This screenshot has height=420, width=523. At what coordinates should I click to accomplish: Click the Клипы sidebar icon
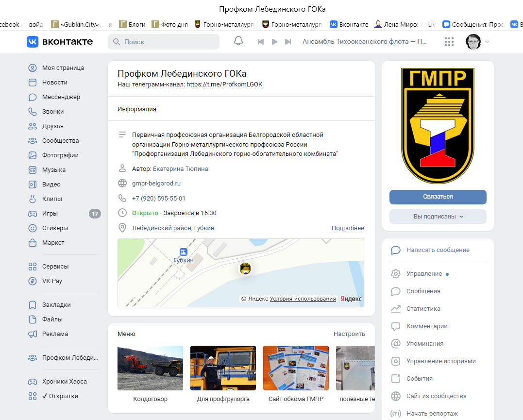click(x=33, y=199)
